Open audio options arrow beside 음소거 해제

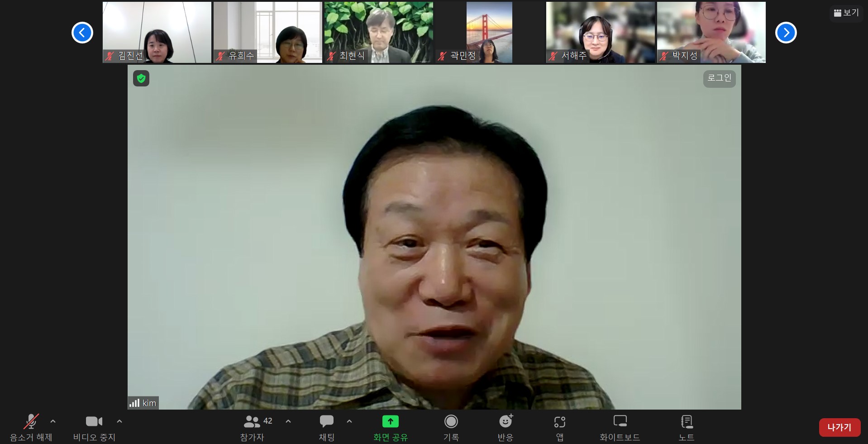point(53,421)
